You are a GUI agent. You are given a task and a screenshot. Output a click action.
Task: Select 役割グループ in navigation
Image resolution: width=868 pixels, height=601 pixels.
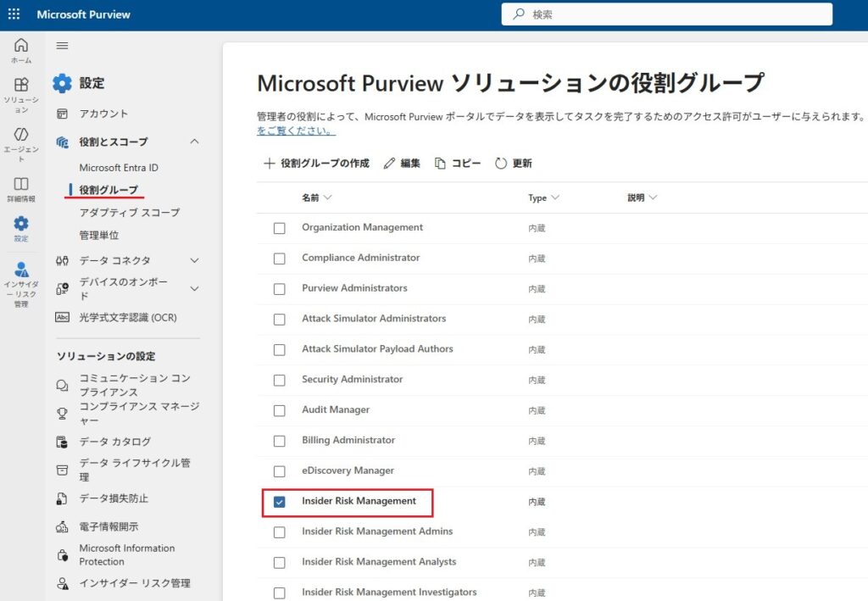click(x=108, y=190)
